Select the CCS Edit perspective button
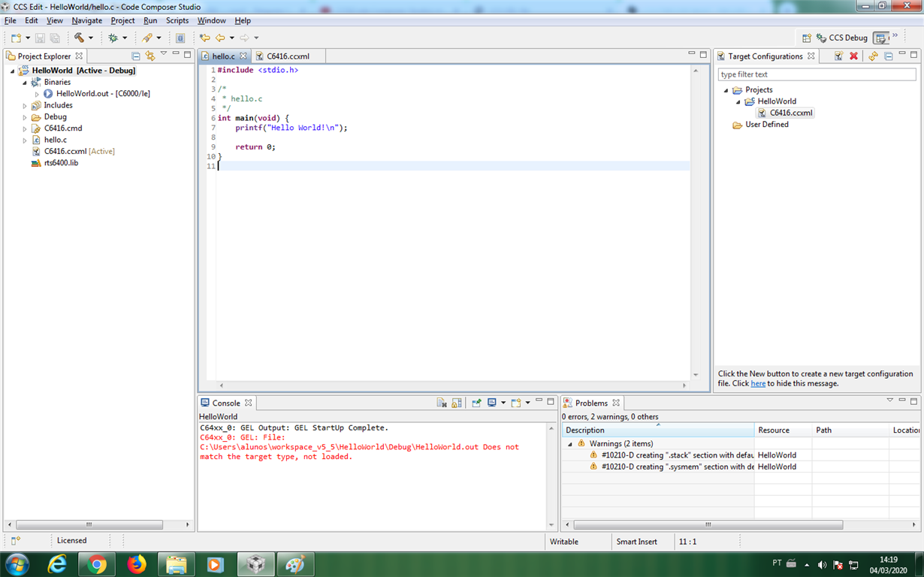The width and height of the screenshot is (924, 577). pyautogui.click(x=881, y=38)
